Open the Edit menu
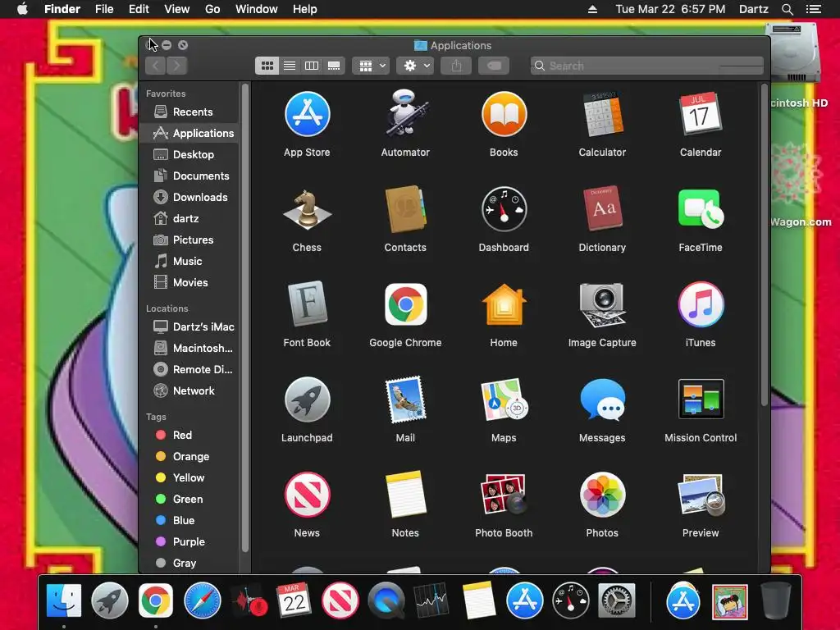840x630 pixels. coord(139,9)
